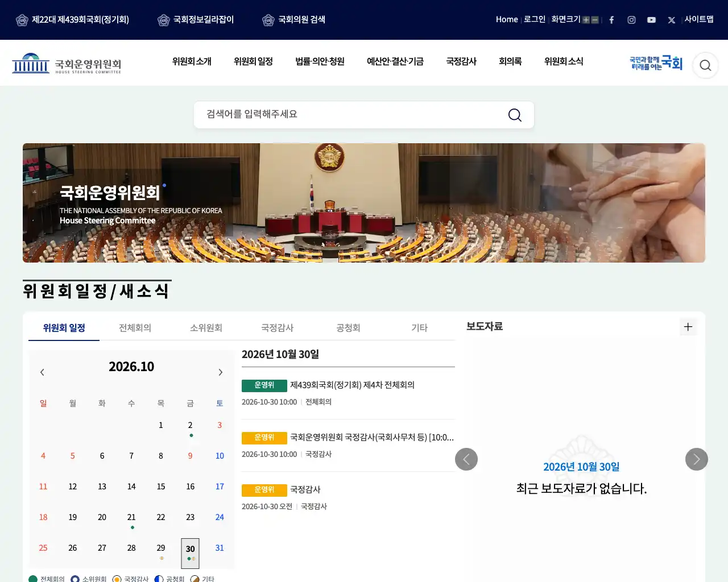Show previous press release slide
Screen dimensions: 728x582
click(x=466, y=459)
